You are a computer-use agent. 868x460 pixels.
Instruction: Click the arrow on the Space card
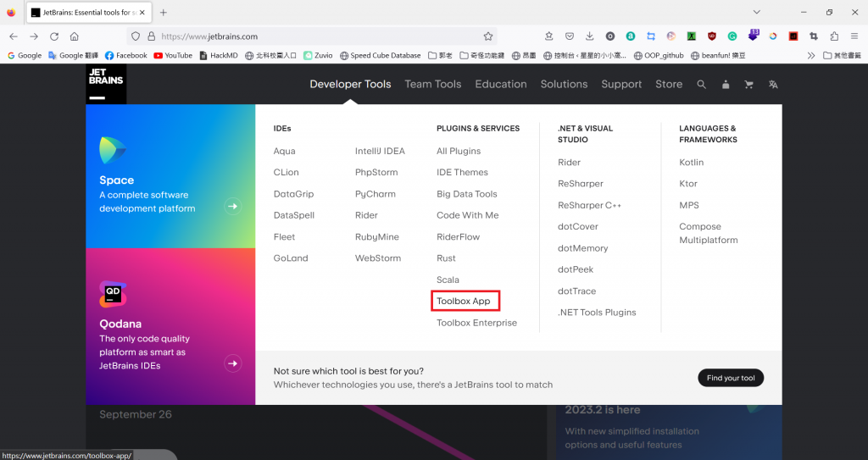(x=233, y=207)
